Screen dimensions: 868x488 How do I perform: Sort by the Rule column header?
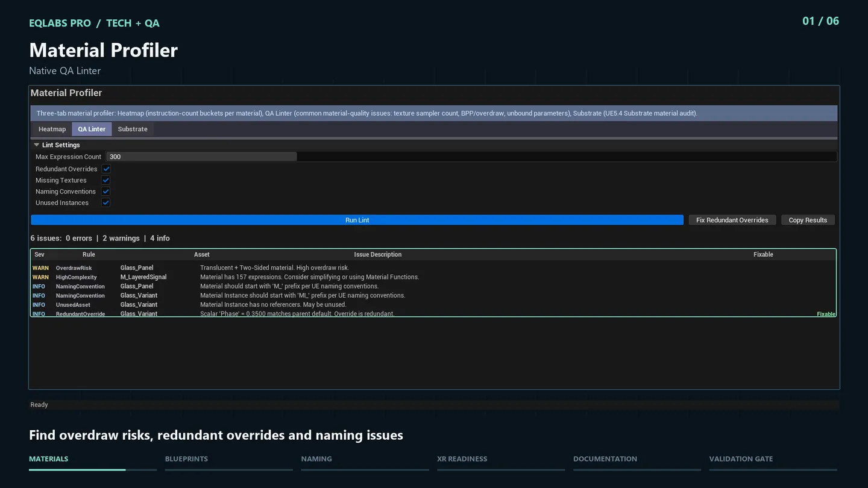point(89,254)
